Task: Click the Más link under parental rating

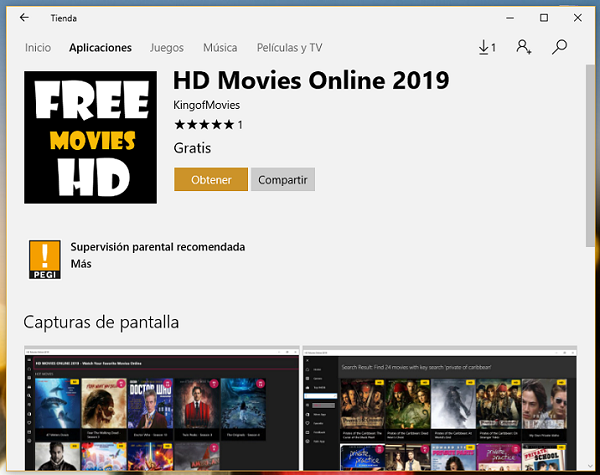Action: [x=81, y=264]
